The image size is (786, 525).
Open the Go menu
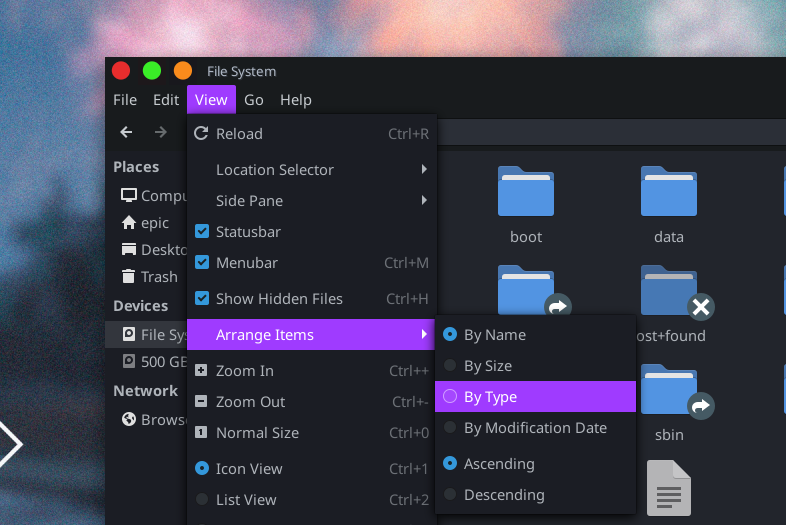[254, 100]
